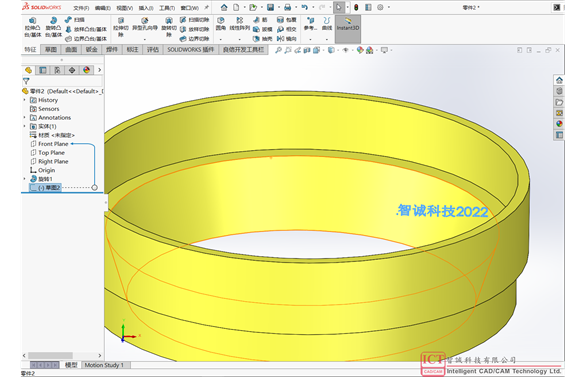Select Top Plane in feature tree
Screen dimensions: 584x377
coord(47,153)
